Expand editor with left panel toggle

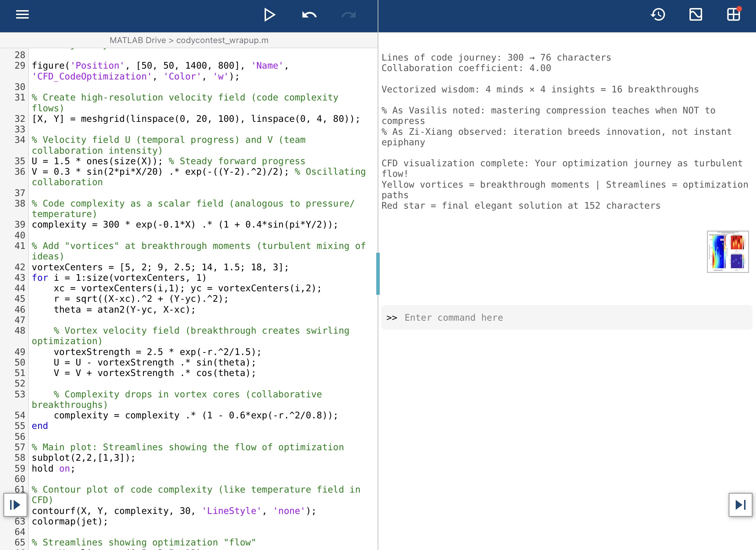[x=15, y=505]
